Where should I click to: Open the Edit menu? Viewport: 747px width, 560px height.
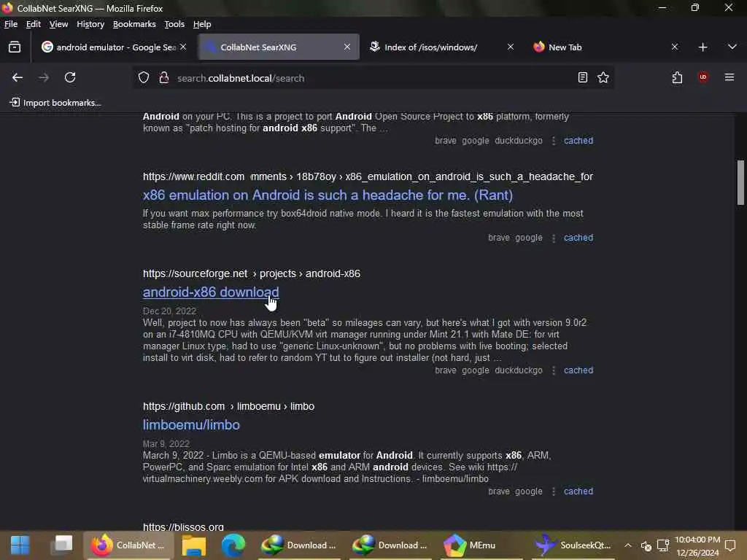[33, 24]
